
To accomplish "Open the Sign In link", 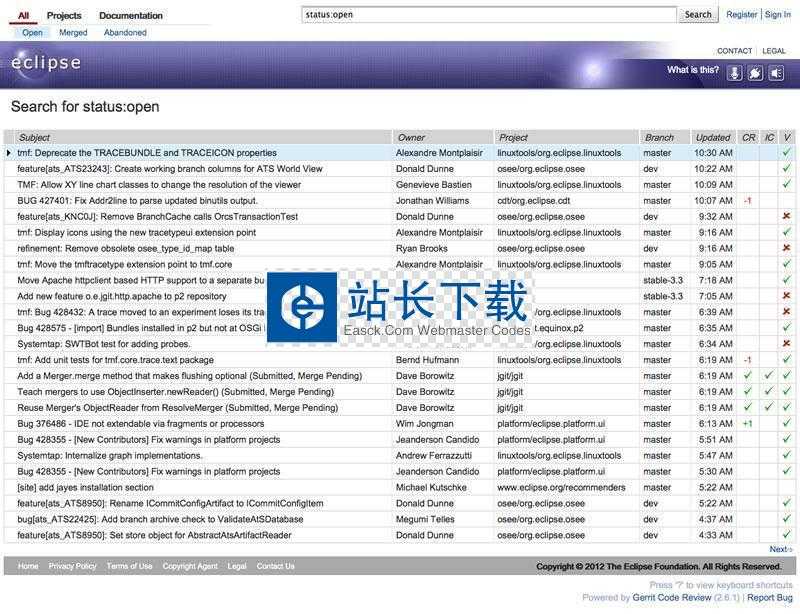I will 777,15.
